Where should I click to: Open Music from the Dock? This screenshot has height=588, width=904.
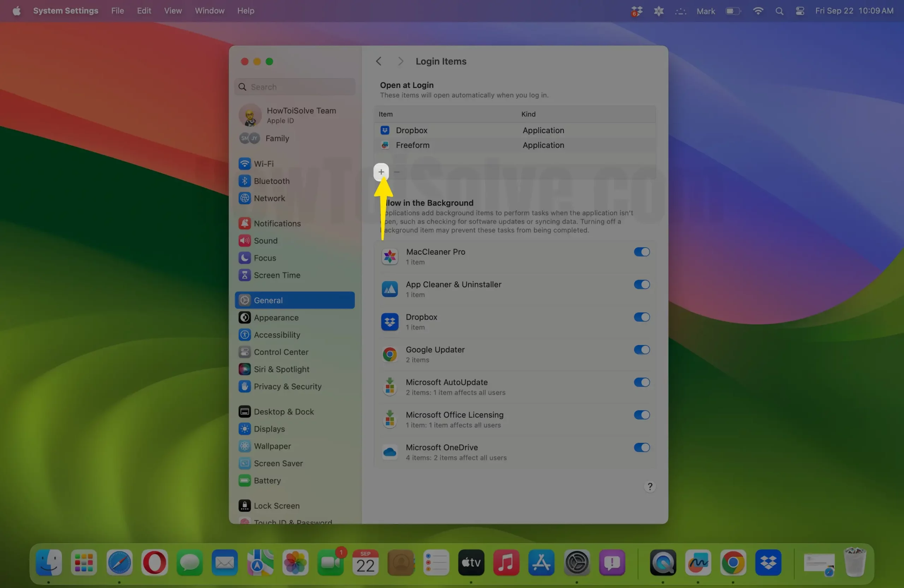point(506,562)
